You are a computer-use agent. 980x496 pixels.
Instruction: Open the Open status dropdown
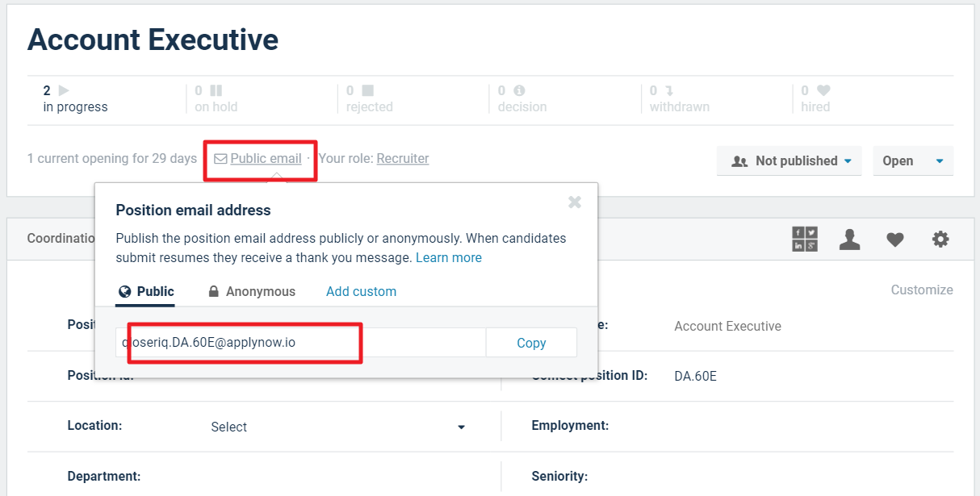pos(912,161)
